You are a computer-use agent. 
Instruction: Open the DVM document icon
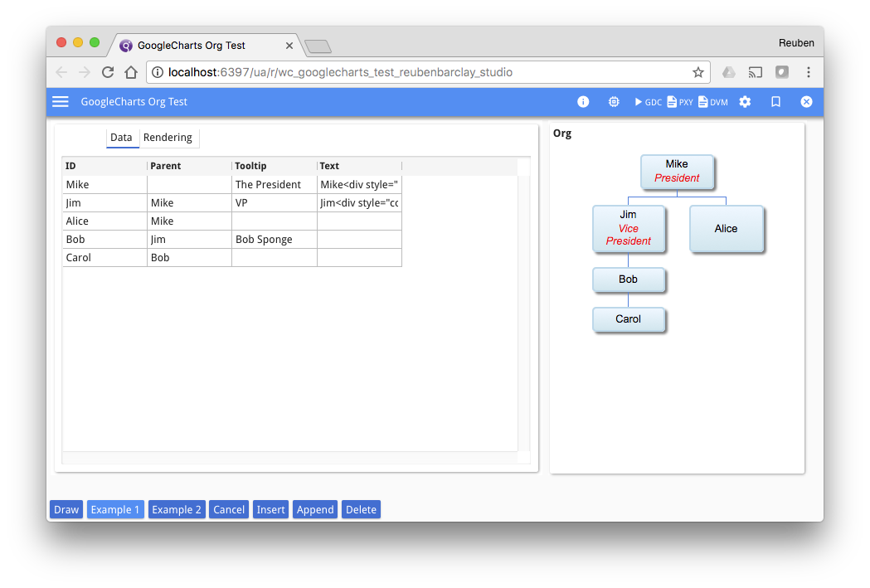(703, 101)
